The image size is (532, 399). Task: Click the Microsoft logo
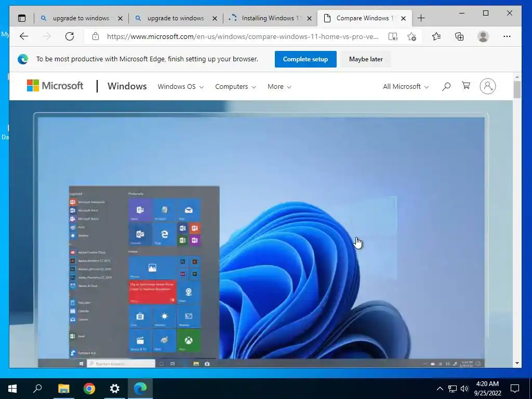point(55,86)
